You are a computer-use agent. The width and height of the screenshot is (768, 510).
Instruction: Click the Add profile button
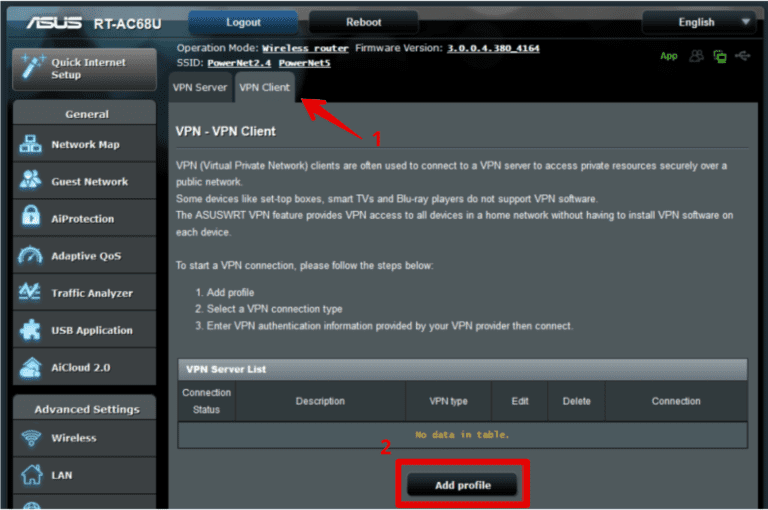tap(462, 485)
